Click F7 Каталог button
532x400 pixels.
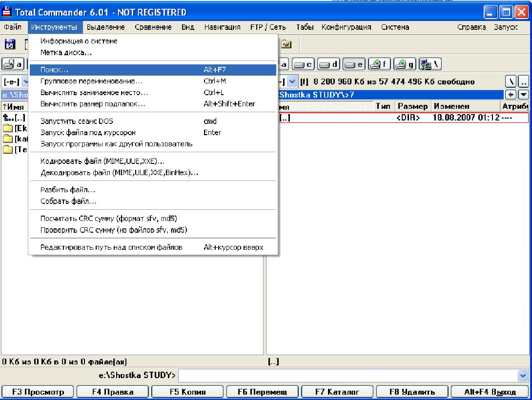[x=337, y=392]
